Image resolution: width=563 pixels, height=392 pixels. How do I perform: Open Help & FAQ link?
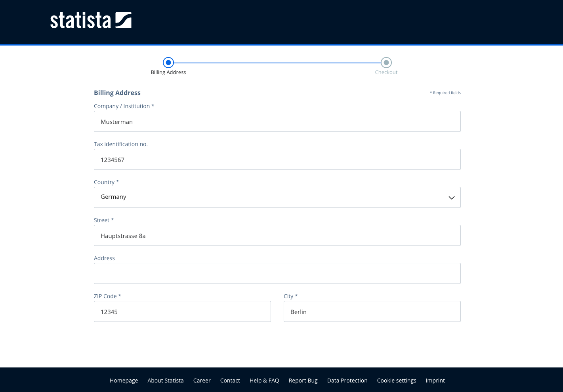click(264, 381)
